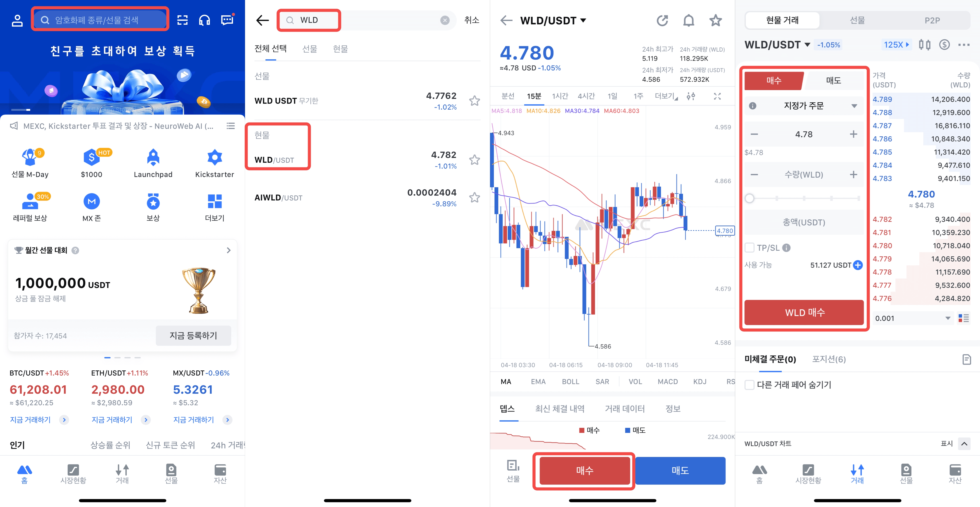Tap the price alert bell icon
980x507 pixels.
[689, 21]
